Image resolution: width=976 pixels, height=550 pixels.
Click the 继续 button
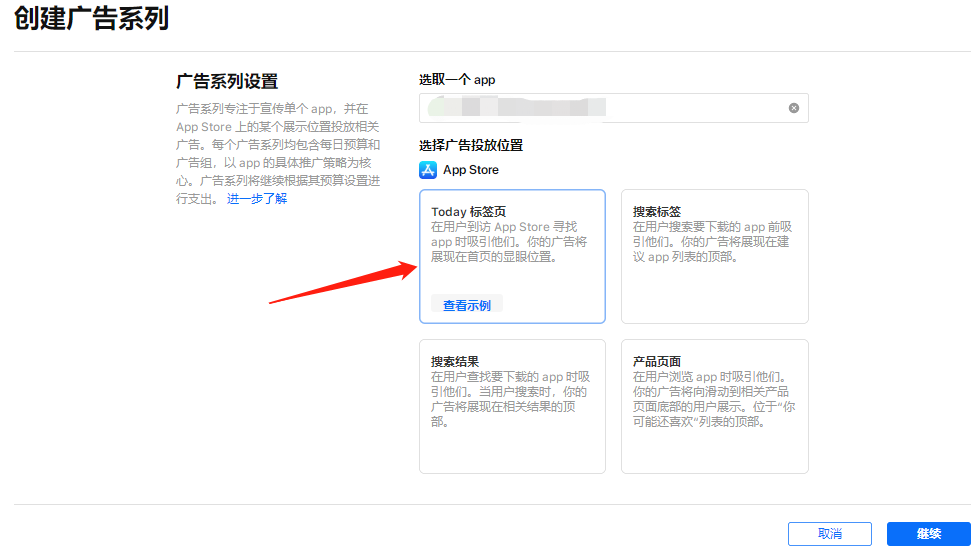[x=929, y=534]
